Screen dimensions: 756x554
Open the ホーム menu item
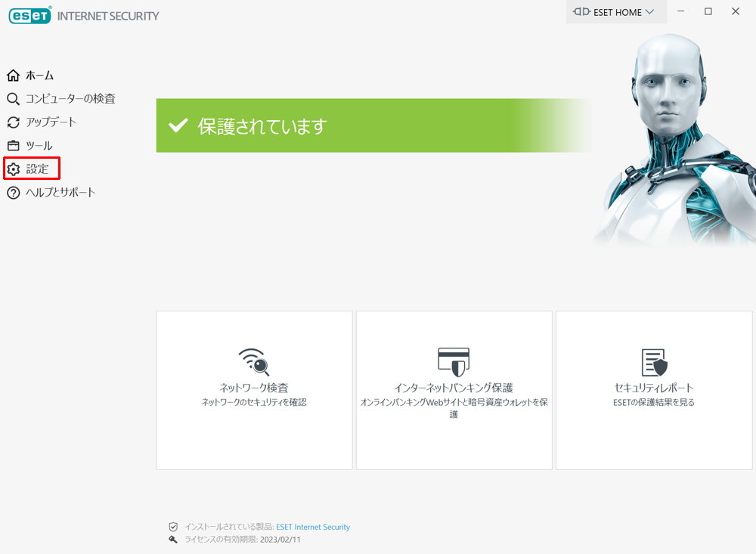pos(39,76)
